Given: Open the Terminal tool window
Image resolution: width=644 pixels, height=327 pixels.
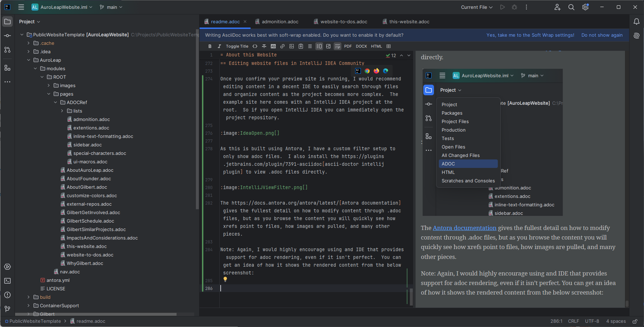Looking at the screenshot, I should 7,281.
